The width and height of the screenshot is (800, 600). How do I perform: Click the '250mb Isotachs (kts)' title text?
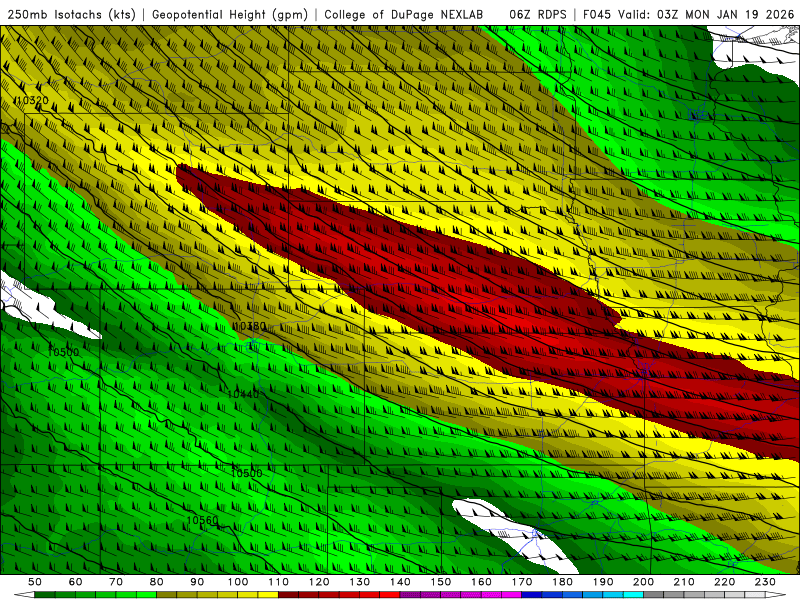(71, 14)
